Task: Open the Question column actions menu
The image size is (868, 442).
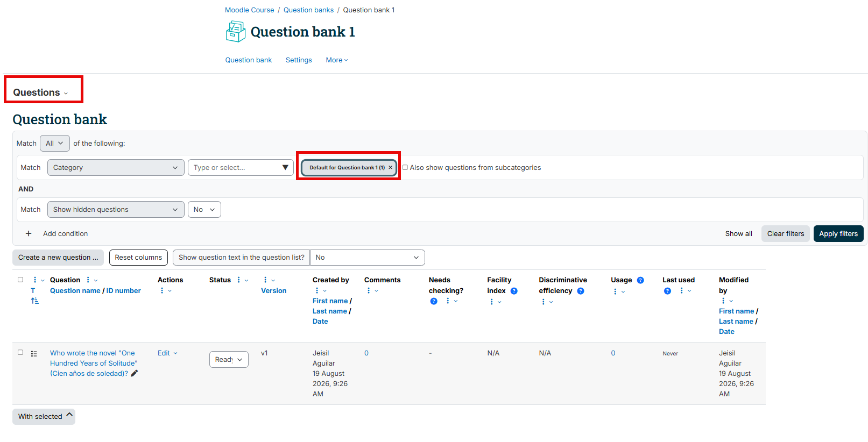Action: click(88, 280)
